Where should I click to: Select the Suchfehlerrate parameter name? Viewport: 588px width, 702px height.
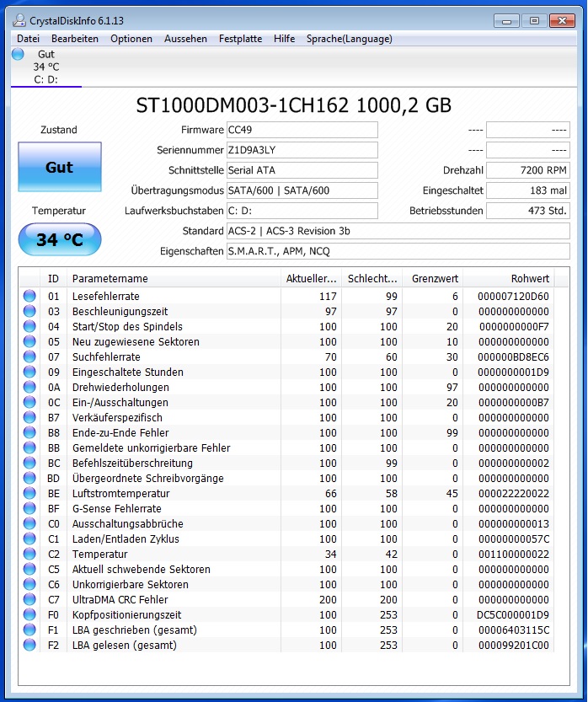106,356
